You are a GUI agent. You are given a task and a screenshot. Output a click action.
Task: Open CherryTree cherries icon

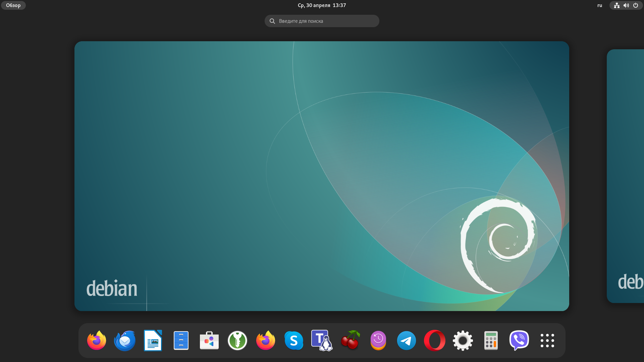350,340
